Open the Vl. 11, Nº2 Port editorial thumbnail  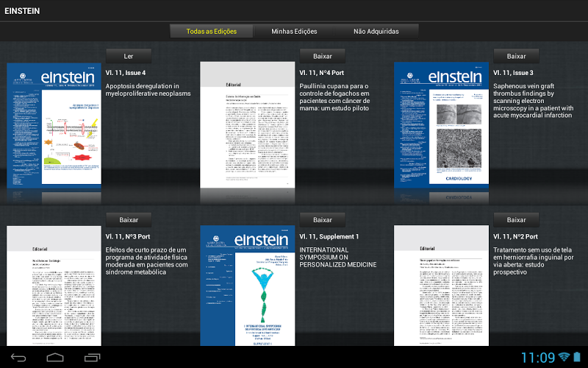[442, 286]
